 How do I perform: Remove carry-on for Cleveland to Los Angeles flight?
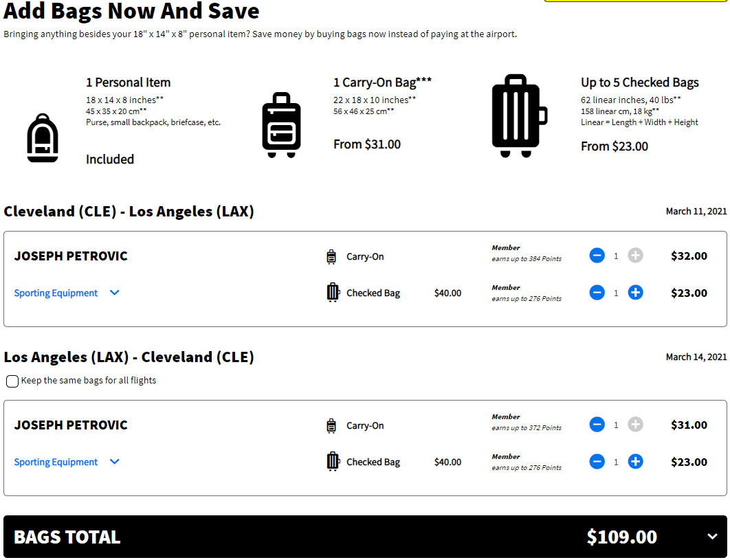pyautogui.click(x=597, y=256)
